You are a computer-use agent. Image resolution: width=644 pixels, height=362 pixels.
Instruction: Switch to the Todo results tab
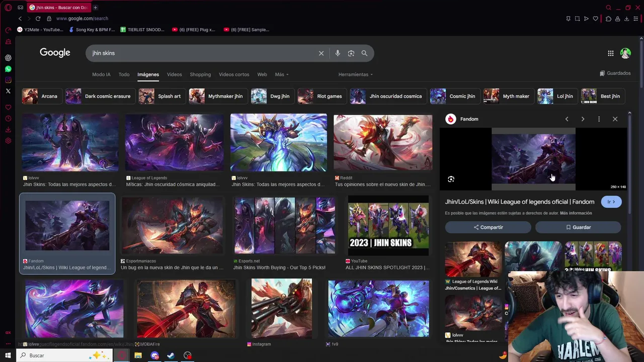click(124, 74)
